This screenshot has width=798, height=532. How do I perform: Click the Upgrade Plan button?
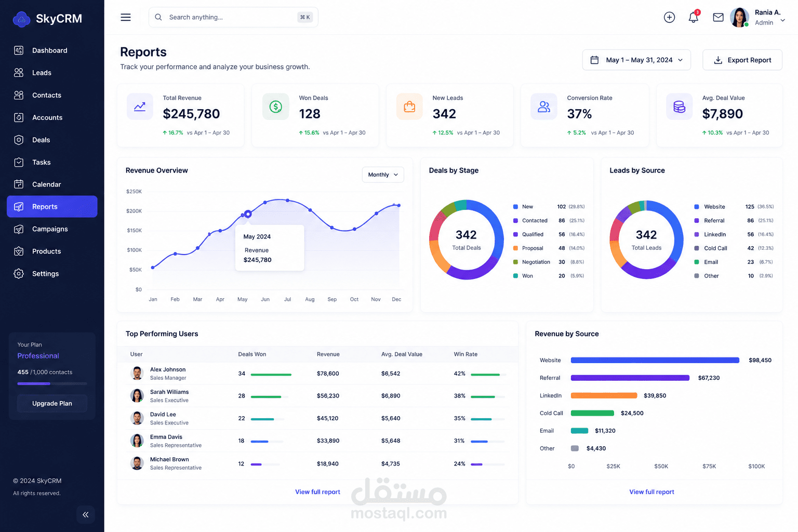(52, 403)
